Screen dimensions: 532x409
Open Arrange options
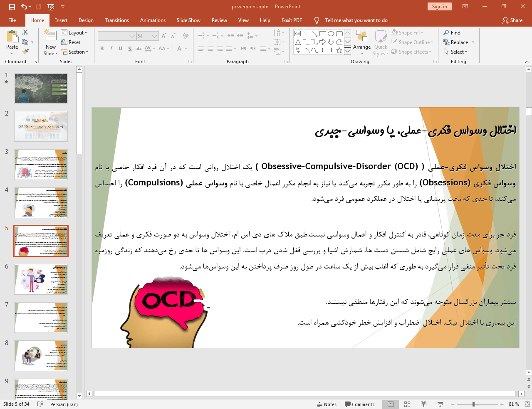[362, 42]
